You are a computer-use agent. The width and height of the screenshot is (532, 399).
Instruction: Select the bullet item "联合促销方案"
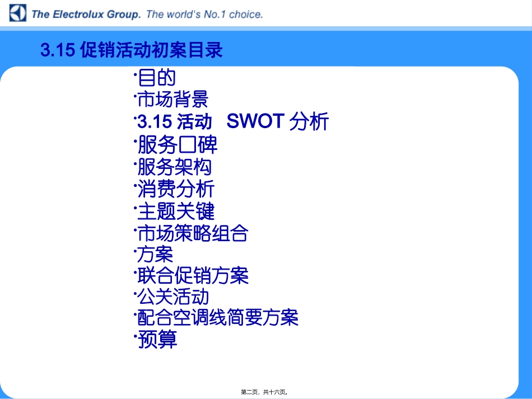click(x=193, y=275)
